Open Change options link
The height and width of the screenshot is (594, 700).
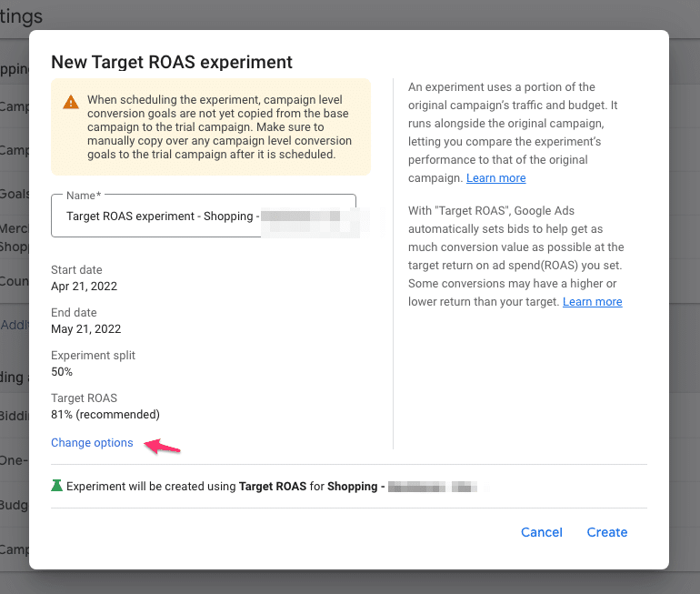pos(92,443)
